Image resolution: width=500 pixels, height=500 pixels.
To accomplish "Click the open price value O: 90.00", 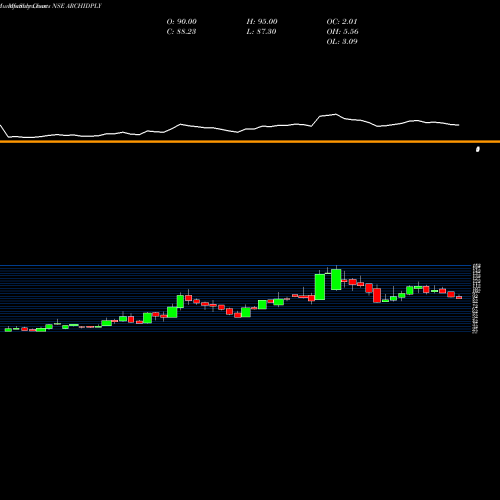I will pyautogui.click(x=181, y=22).
